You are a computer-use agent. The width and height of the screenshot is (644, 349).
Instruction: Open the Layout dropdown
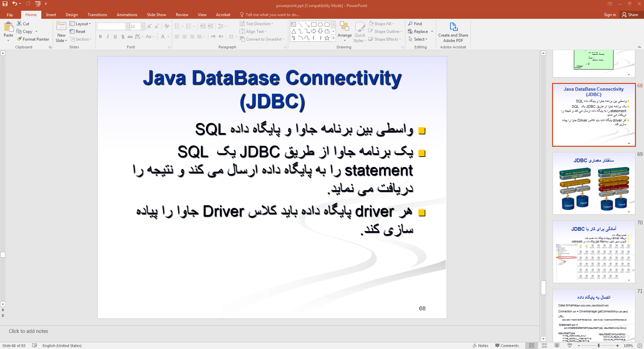[80, 24]
